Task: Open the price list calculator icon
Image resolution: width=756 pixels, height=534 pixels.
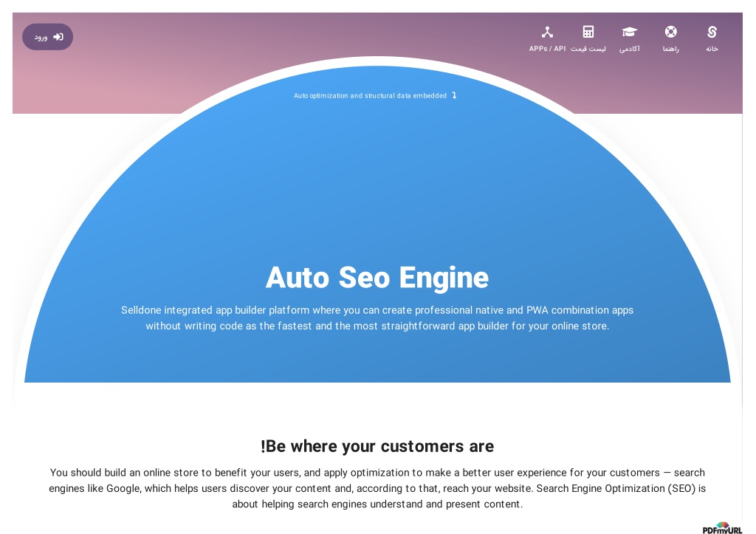Action: coord(588,32)
